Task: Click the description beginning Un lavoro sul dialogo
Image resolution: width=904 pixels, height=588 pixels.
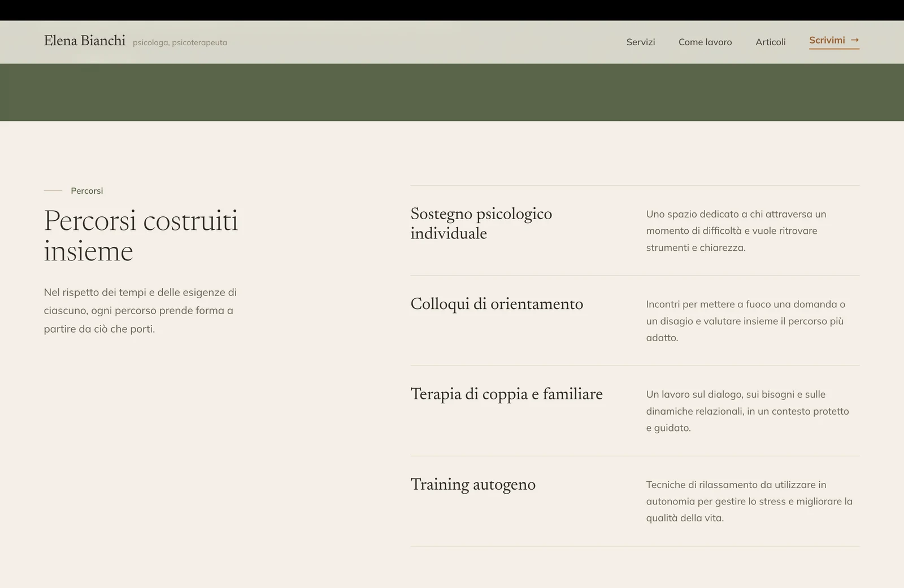Action: tap(747, 411)
